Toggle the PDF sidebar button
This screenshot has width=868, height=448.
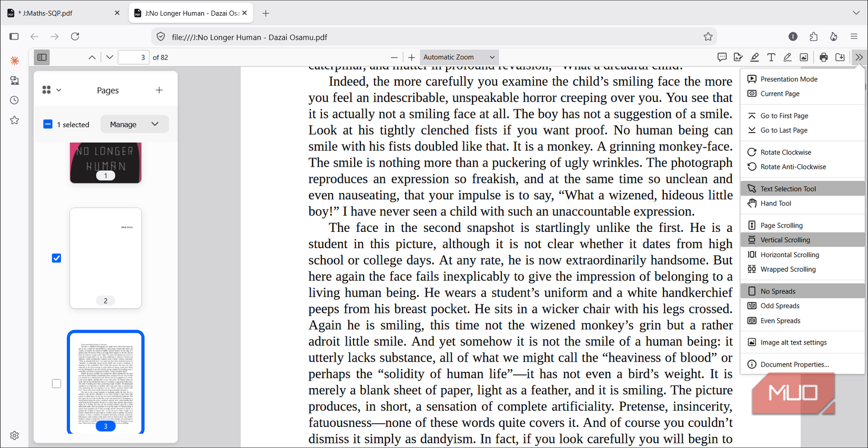pyautogui.click(x=42, y=57)
